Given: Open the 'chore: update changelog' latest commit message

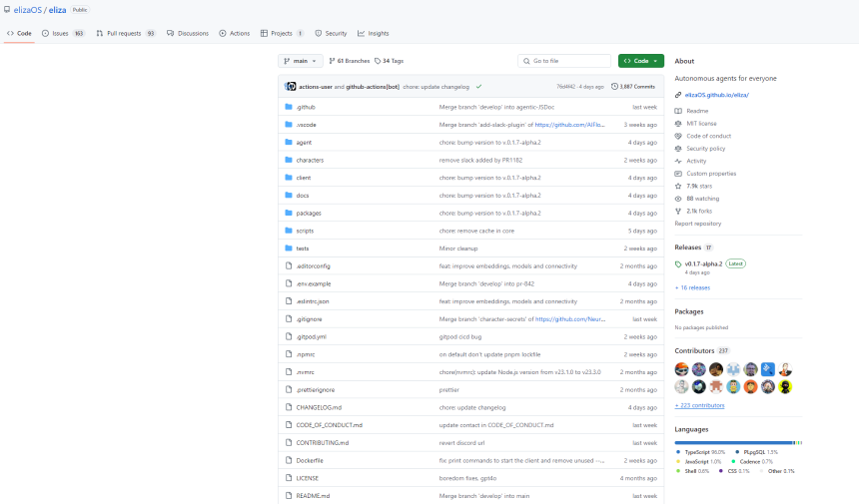Looking at the screenshot, I should (435, 87).
